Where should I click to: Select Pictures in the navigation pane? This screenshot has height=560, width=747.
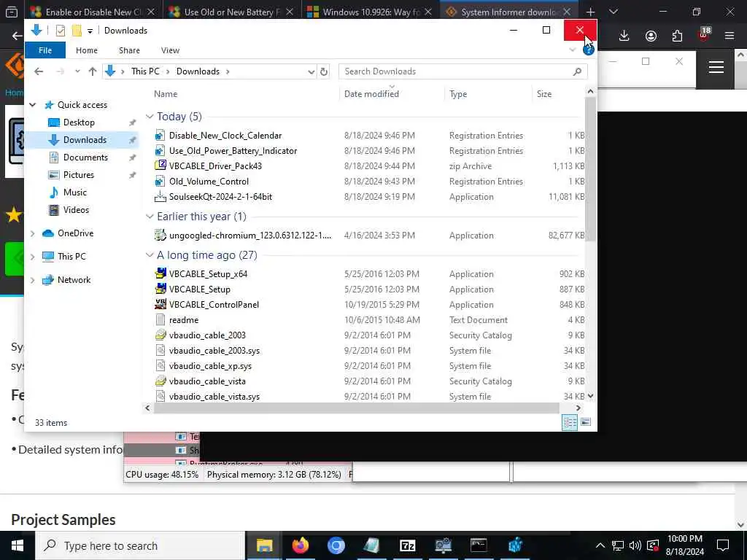point(79,175)
